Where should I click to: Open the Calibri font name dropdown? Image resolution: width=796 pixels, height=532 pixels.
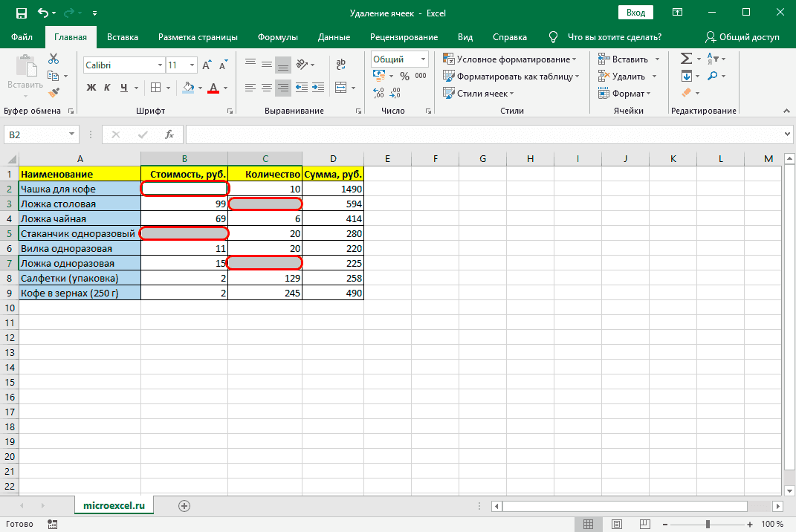[123, 65]
